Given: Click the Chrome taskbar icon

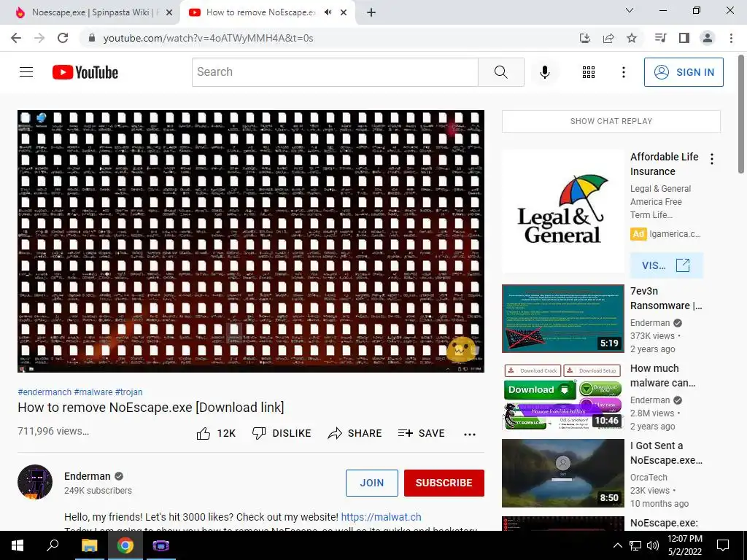Looking at the screenshot, I should pyautogui.click(x=125, y=545).
